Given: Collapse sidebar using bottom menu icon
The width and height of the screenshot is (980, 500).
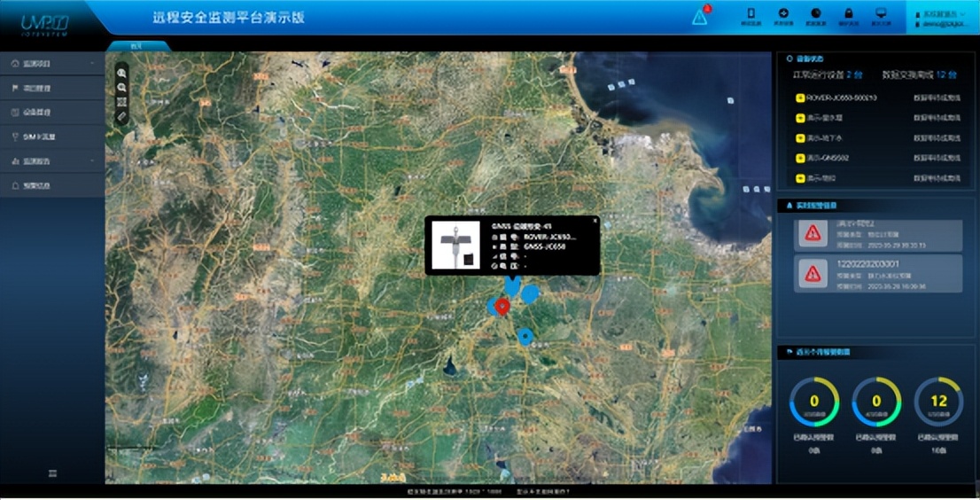Looking at the screenshot, I should pos(52,473).
